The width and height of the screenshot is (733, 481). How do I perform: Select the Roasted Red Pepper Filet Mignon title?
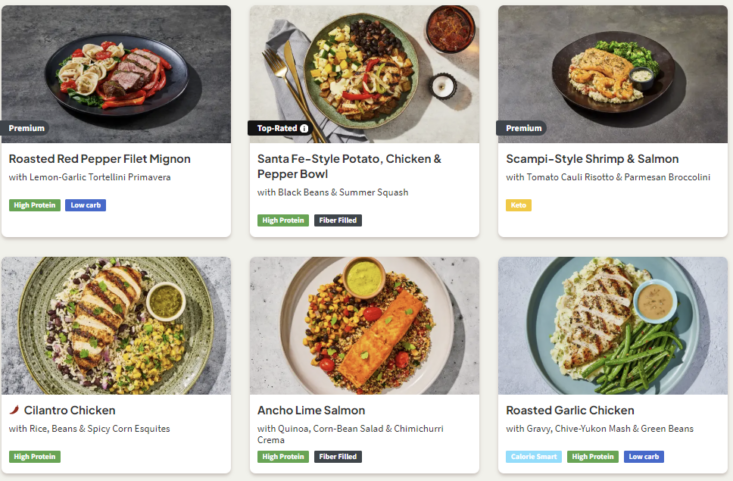point(99,159)
